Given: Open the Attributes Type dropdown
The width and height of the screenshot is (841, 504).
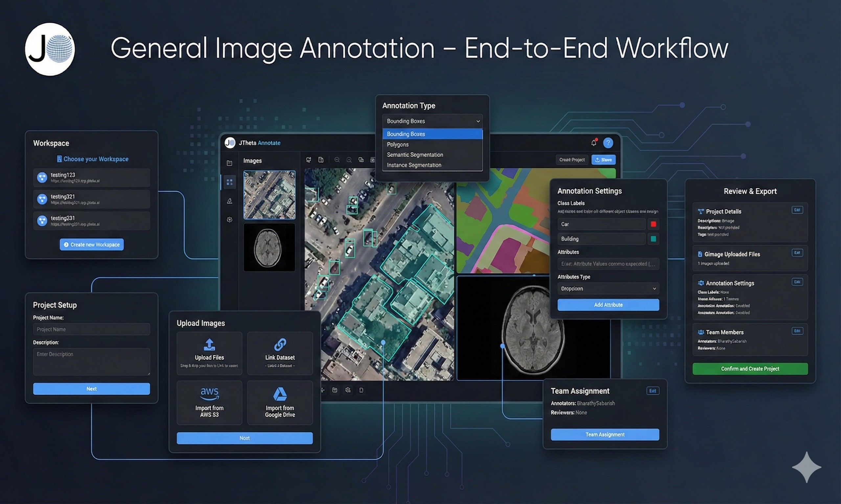Looking at the screenshot, I should [x=608, y=289].
